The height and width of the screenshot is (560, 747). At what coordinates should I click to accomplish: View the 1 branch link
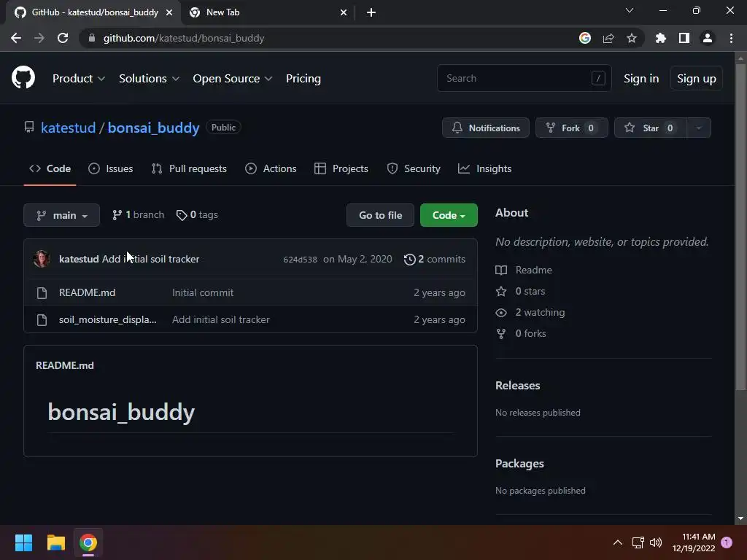pyautogui.click(x=138, y=215)
